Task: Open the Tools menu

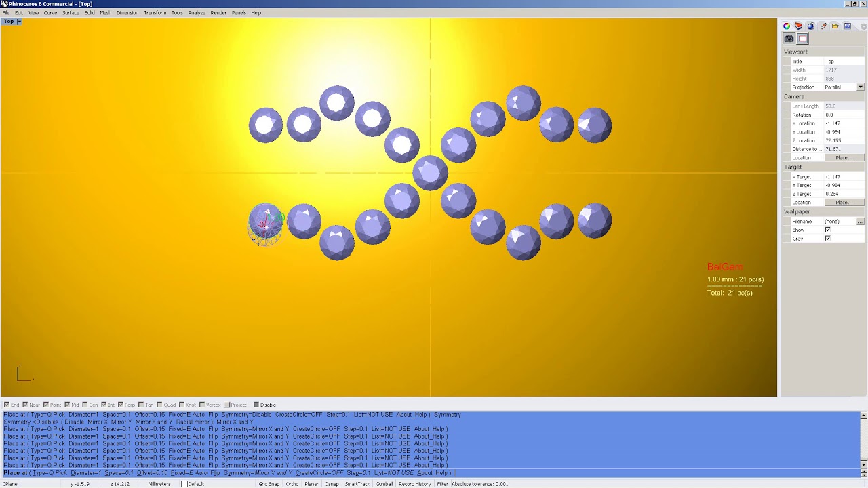Action: pyautogui.click(x=177, y=13)
